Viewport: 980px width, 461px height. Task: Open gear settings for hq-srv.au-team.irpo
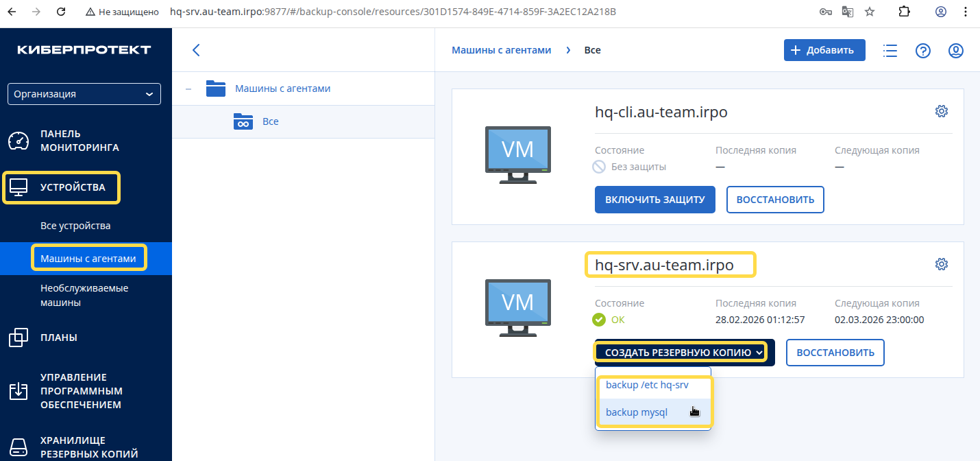click(942, 264)
